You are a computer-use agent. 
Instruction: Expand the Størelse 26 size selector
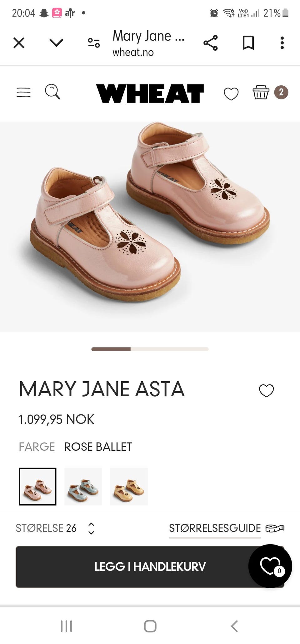(55, 528)
